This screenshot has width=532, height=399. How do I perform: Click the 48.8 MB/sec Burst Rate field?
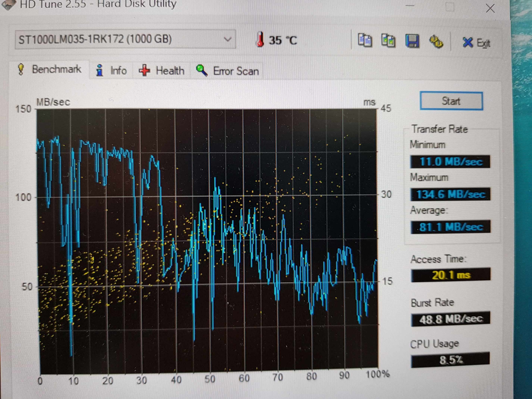click(450, 319)
